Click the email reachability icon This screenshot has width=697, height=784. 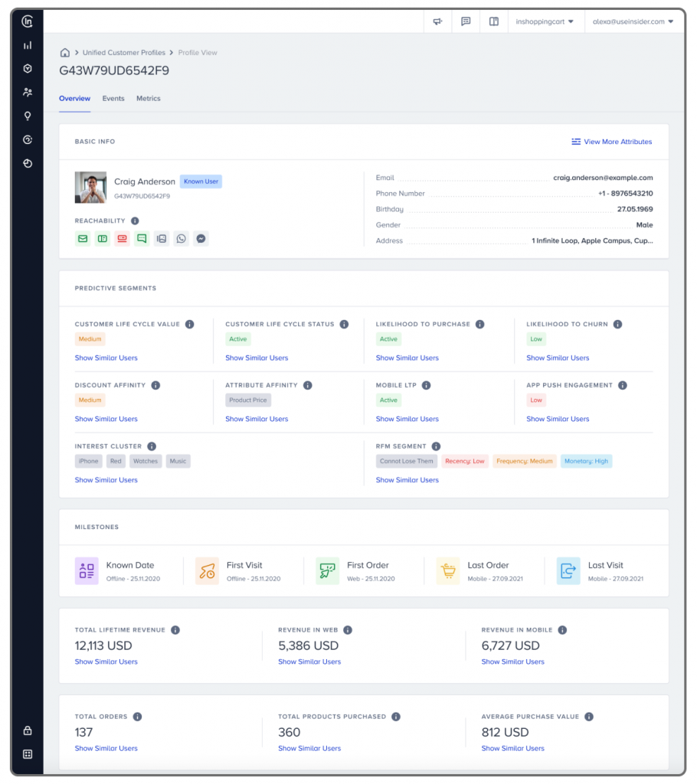83,239
